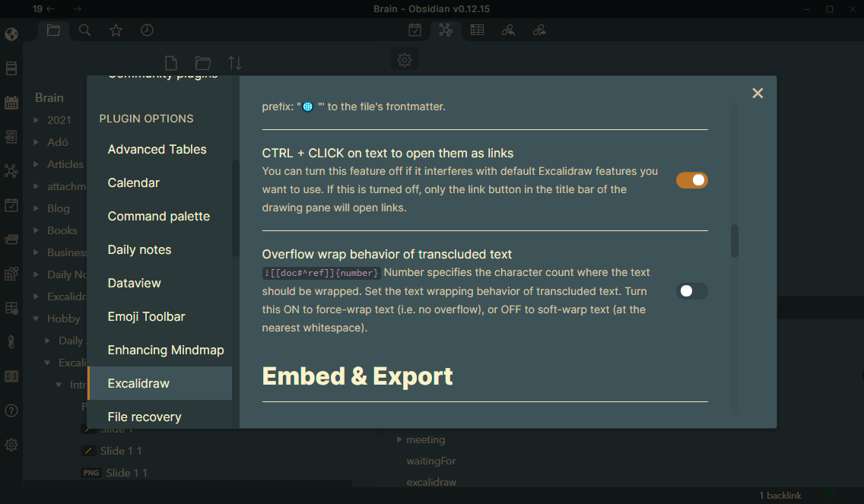
Task: Change sort order with arrows icon
Action: click(x=235, y=63)
